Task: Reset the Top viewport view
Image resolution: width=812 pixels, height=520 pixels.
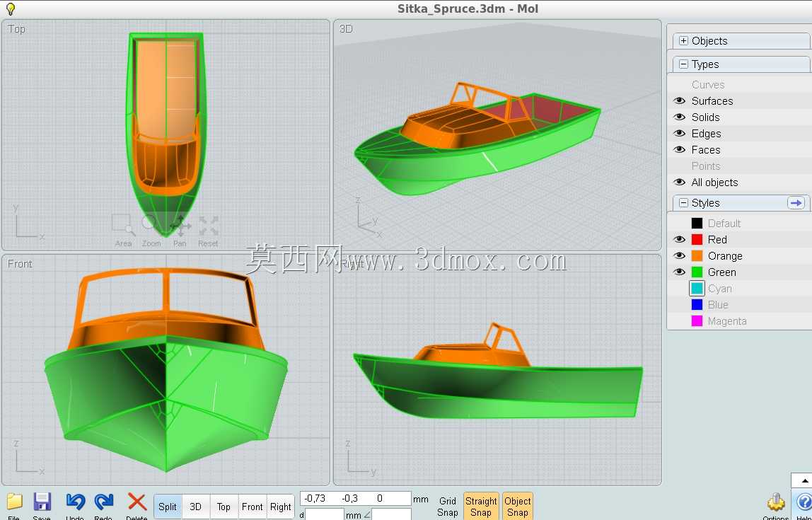Action: click(208, 231)
